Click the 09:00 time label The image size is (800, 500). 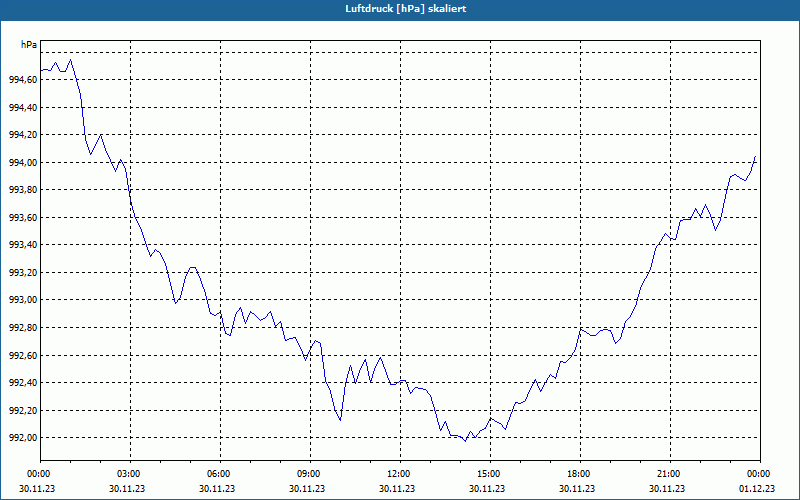click(x=310, y=474)
